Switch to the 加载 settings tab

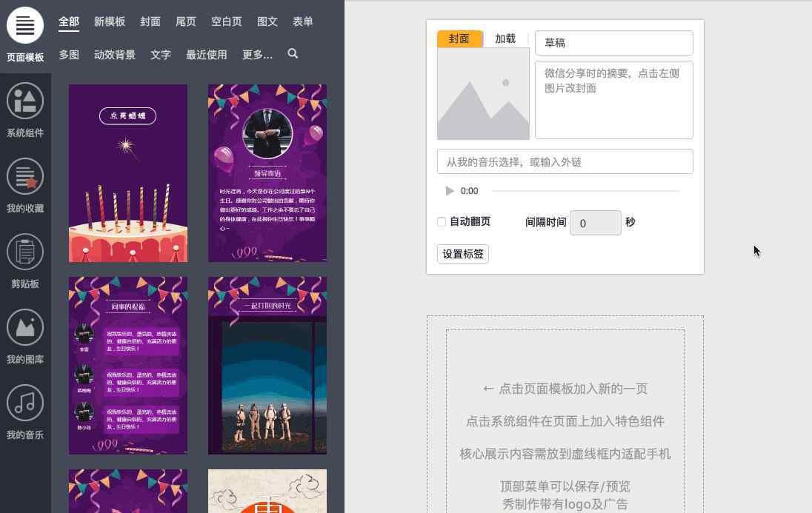[505, 38]
